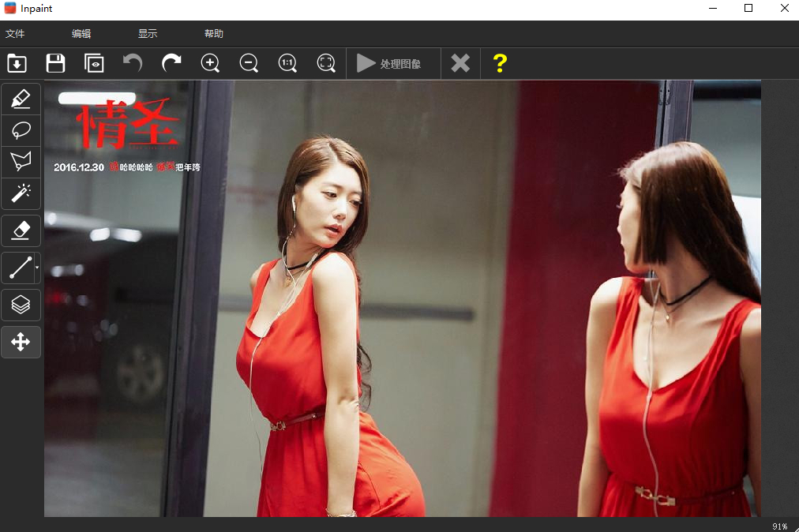Maximize the Inpaint window
Screen dimensions: 799x532
tap(748, 9)
